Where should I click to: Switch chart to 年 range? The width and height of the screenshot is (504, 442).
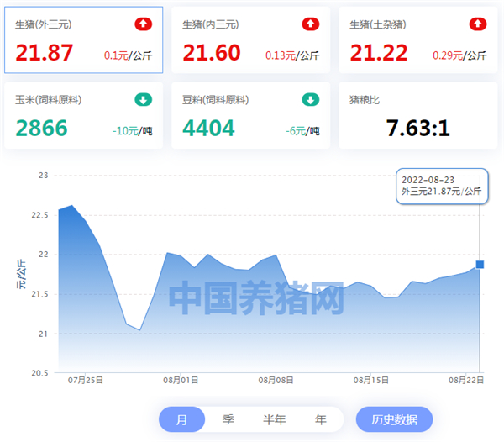click(x=320, y=418)
